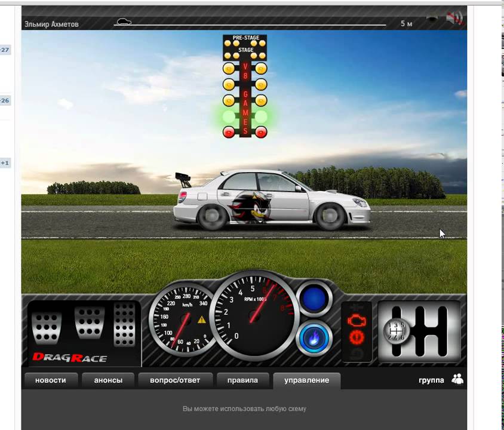Switch to the анонсы tab
The height and width of the screenshot is (430, 504).
pos(108,380)
